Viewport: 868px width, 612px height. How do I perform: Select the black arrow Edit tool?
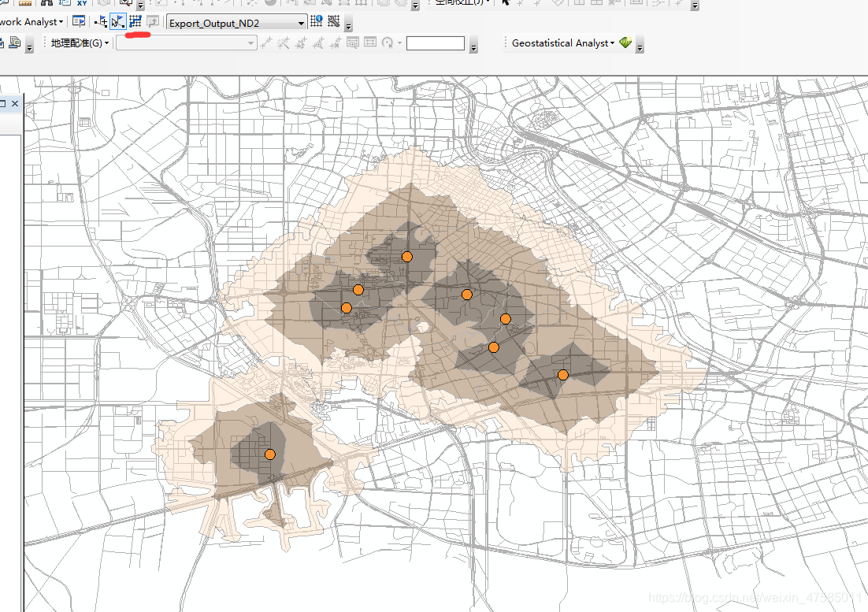coord(505,3)
